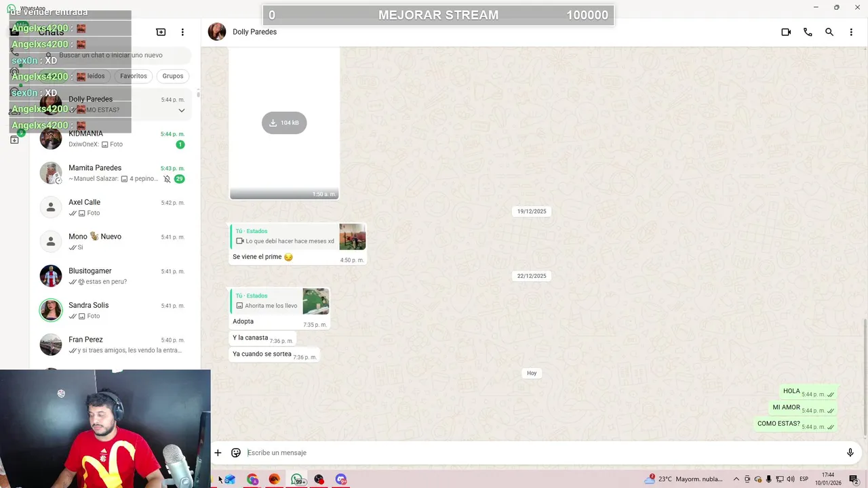Screen dimensions: 868x488
Task: Open Axel Calle default avatar
Action: point(51,207)
